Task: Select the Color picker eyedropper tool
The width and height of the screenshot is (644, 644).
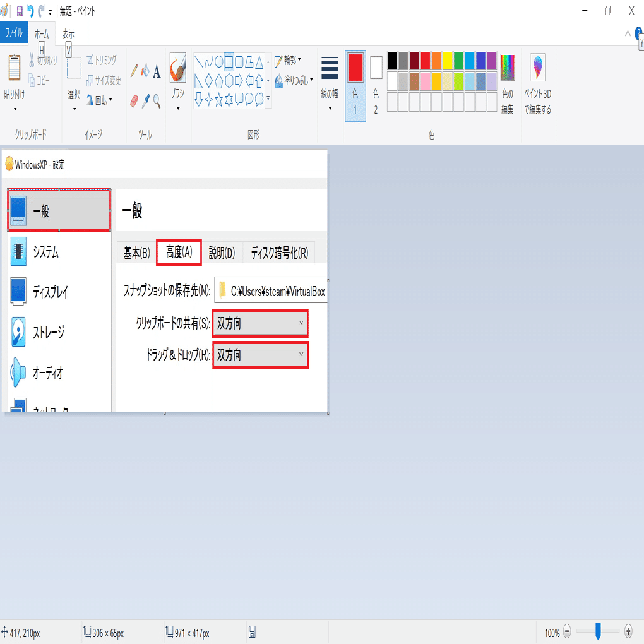Action: click(x=145, y=101)
